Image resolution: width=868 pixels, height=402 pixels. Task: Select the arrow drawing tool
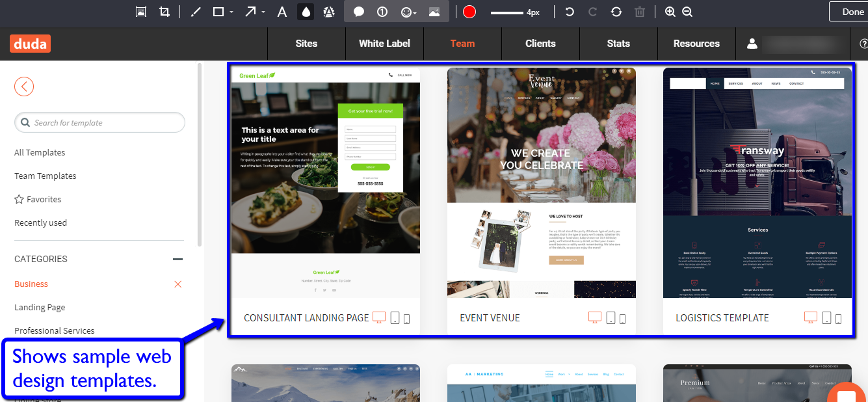click(250, 12)
